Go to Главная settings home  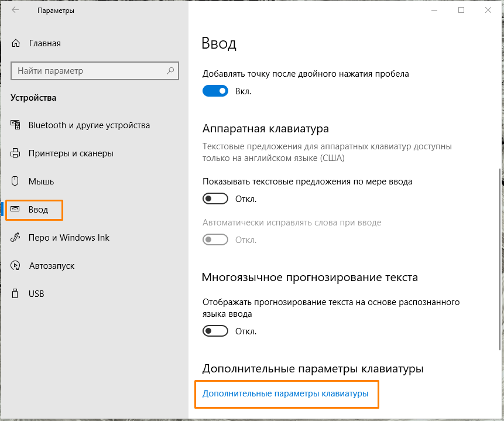tap(44, 43)
